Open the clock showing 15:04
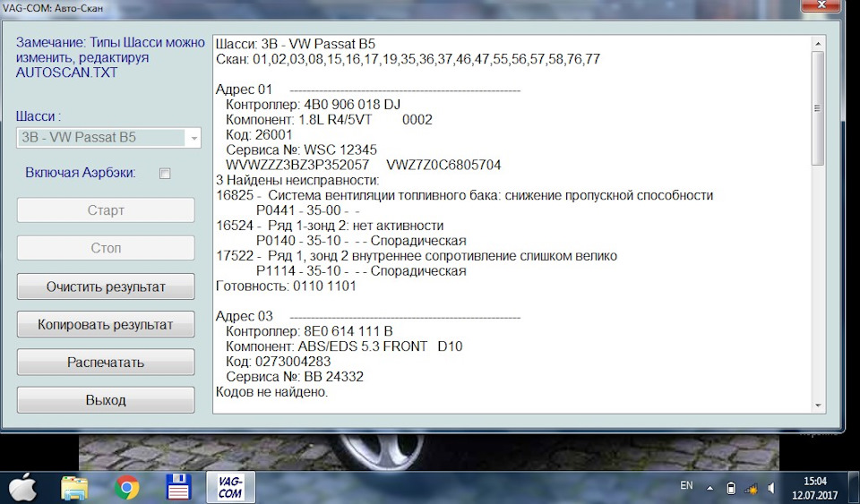 coord(815,488)
